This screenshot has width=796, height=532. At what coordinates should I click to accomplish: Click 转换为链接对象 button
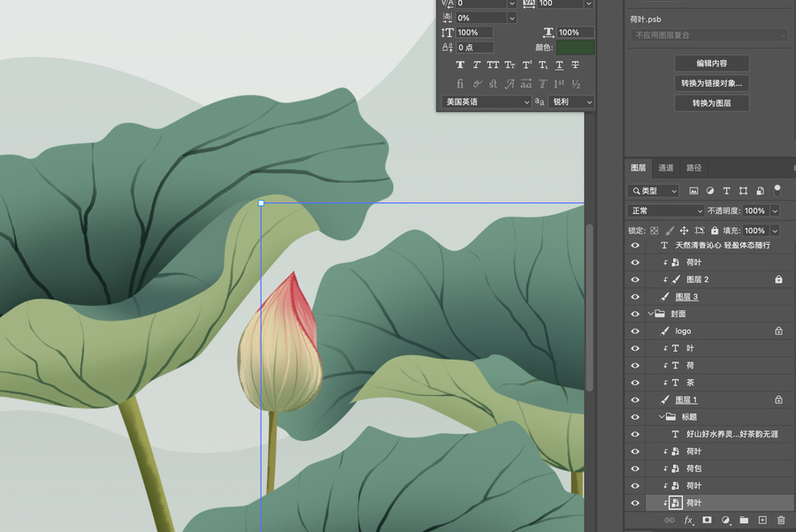(712, 83)
